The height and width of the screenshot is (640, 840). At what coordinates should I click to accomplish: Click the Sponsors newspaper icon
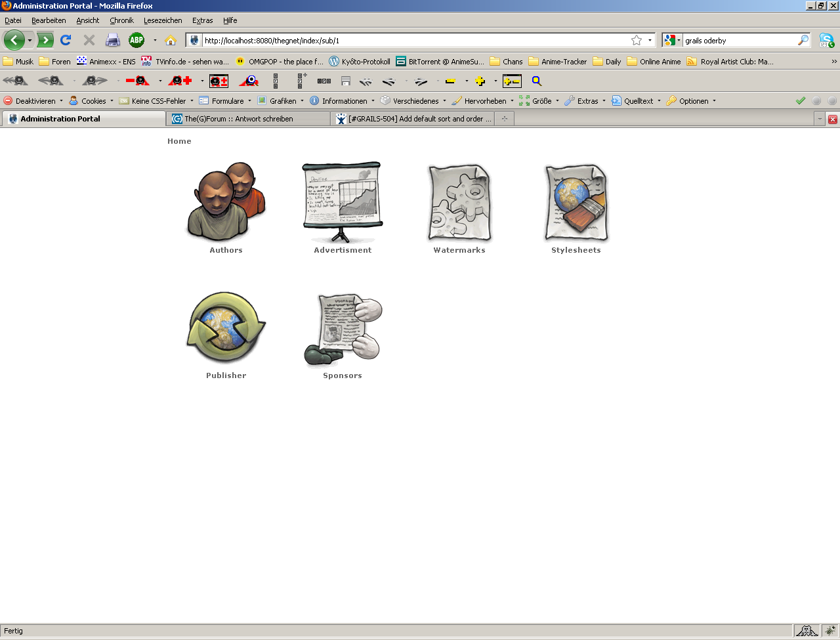point(343,329)
